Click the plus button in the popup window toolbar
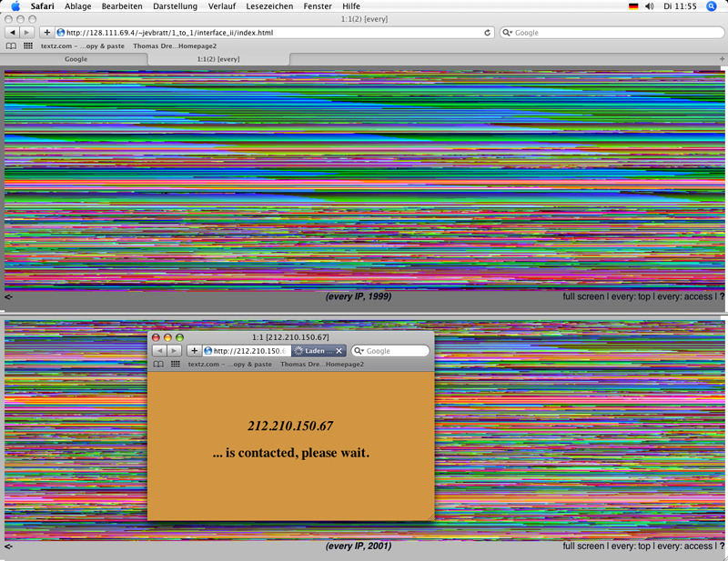The height and width of the screenshot is (561, 728). click(194, 351)
